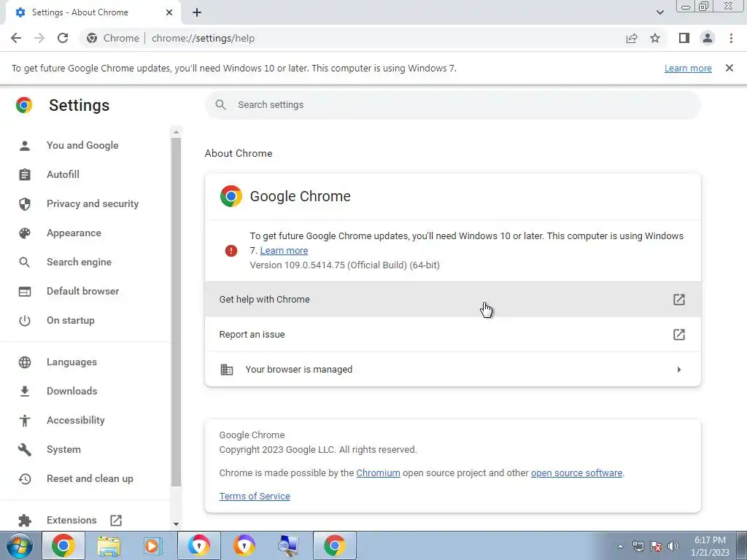Open Privacy and security settings
The width and height of the screenshot is (747, 560).
click(x=93, y=204)
